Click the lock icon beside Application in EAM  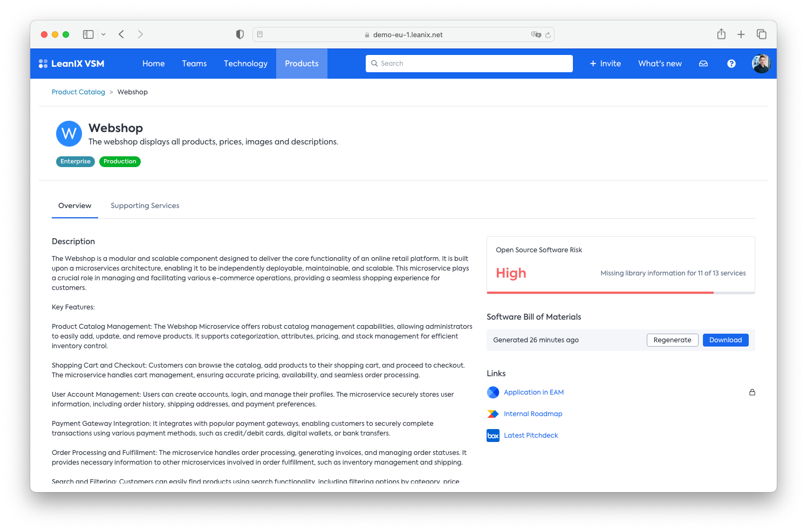(x=752, y=392)
